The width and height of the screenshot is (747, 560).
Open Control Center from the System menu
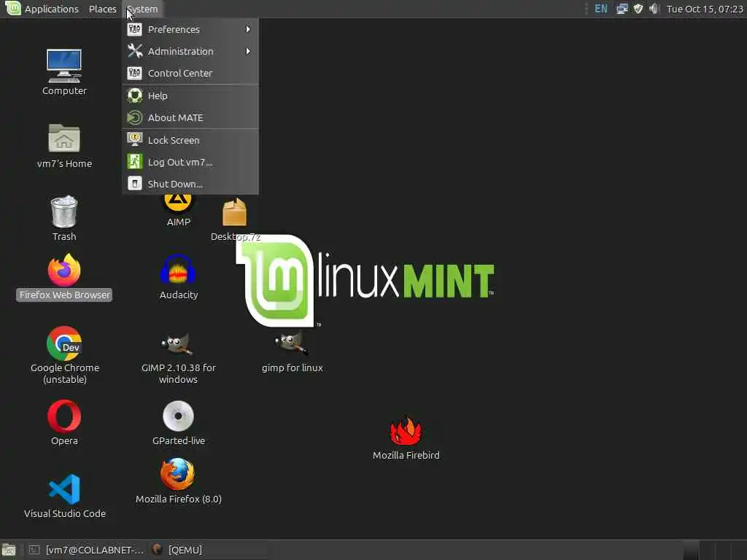pos(190,74)
